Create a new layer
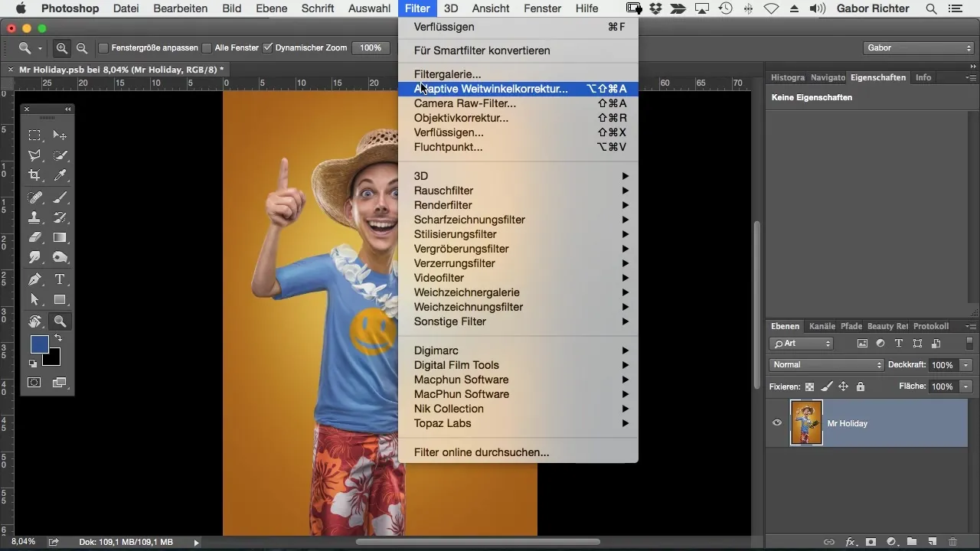The height and width of the screenshot is (551, 980). click(932, 542)
